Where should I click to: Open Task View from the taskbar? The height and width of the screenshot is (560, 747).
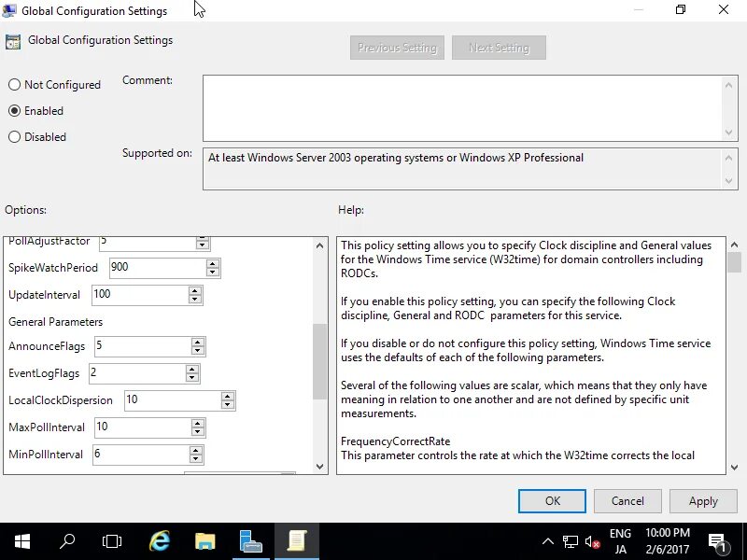112,541
